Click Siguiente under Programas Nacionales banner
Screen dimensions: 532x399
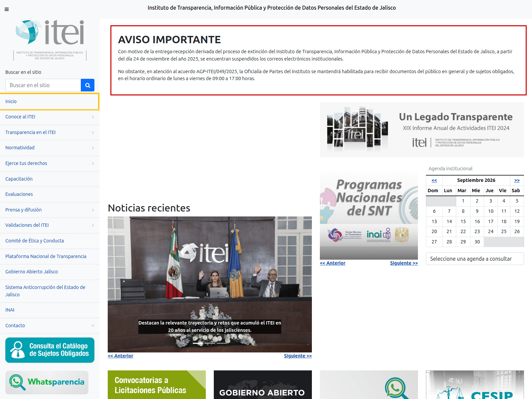pos(404,263)
